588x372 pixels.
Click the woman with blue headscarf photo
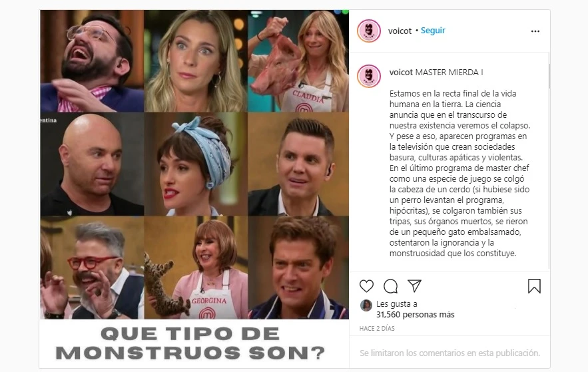(x=196, y=164)
